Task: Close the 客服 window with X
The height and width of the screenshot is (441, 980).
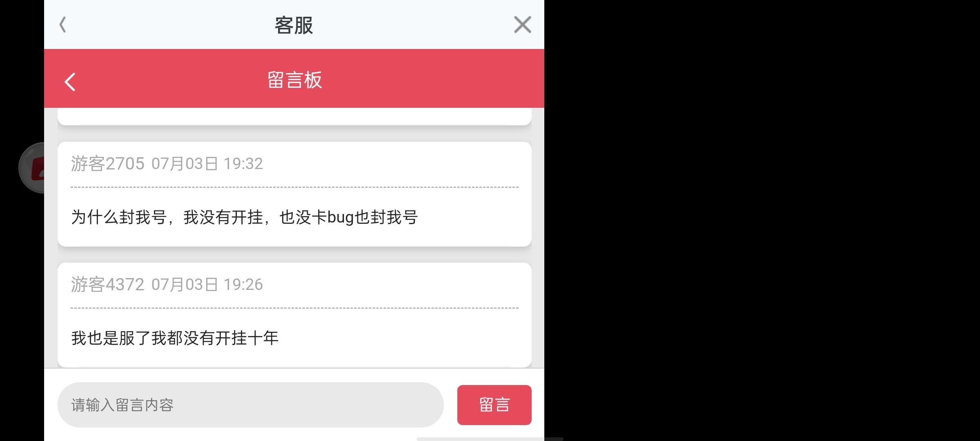Action: click(x=522, y=25)
